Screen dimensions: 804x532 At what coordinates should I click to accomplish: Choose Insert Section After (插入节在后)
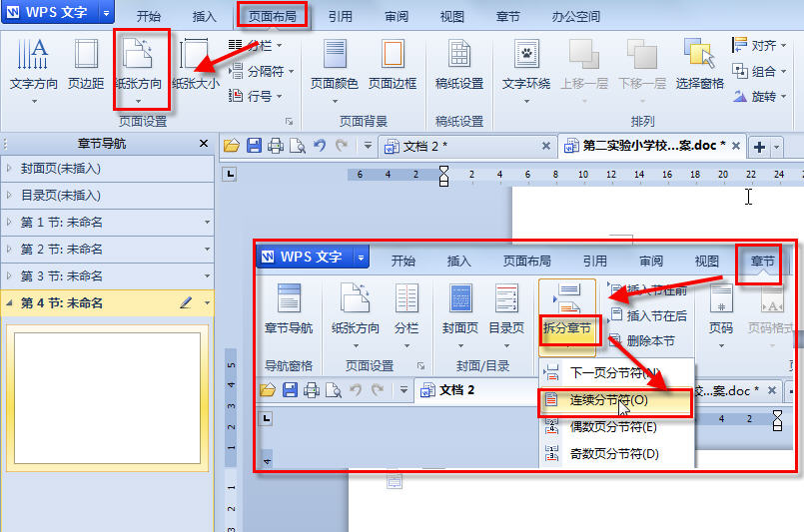[648, 315]
